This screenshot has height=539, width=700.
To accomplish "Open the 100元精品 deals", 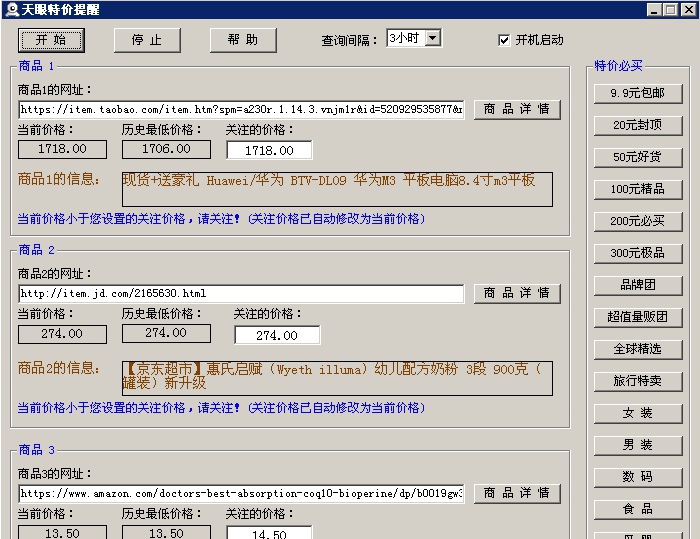I will tap(638, 189).
